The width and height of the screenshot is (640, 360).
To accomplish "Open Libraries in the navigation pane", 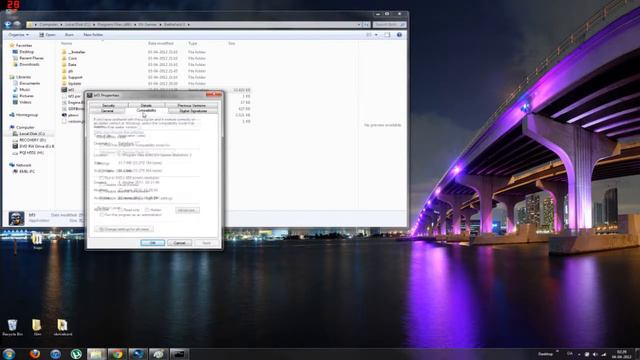I will (23, 77).
